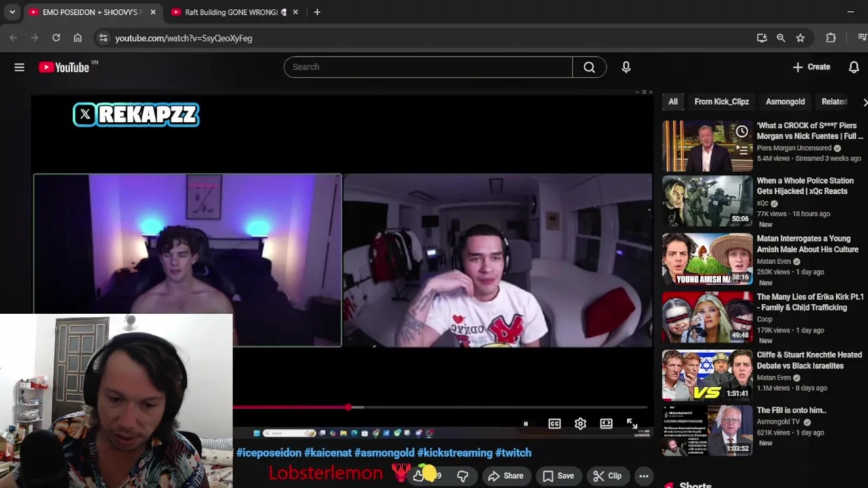The width and height of the screenshot is (868, 488).
Task: Select the Asmongold filter chip
Action: (785, 102)
